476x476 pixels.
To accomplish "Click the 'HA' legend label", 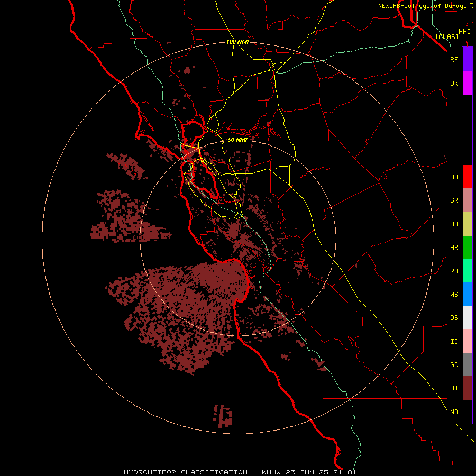I will click(x=454, y=177).
